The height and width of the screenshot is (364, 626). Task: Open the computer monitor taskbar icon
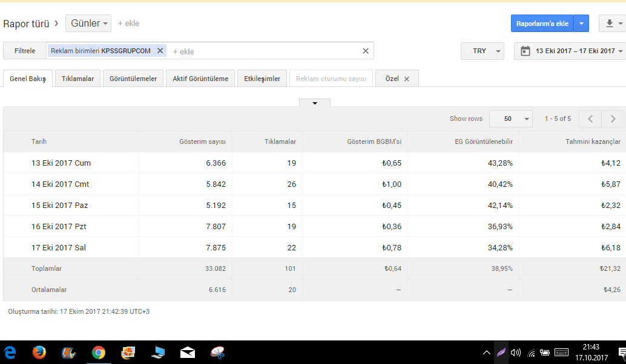(x=158, y=353)
